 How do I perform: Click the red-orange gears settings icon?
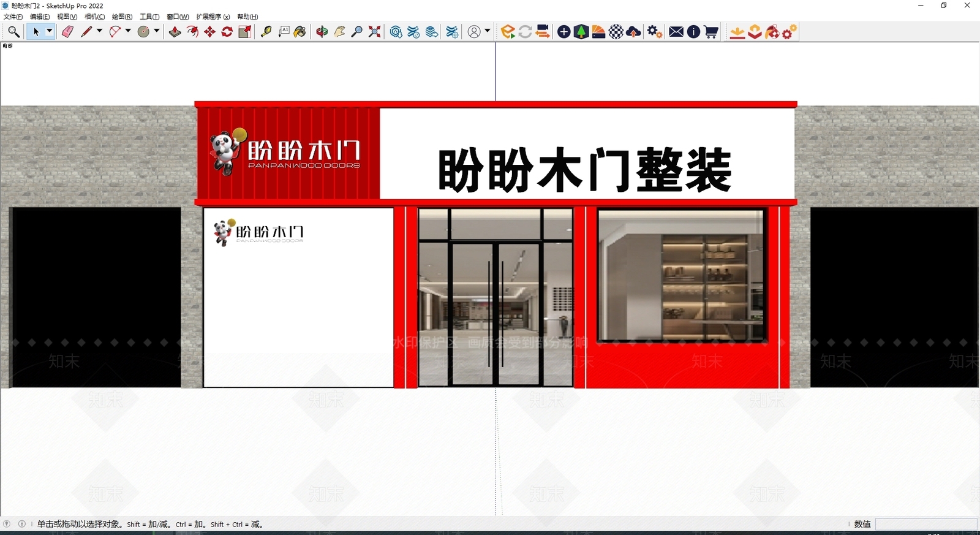[790, 32]
